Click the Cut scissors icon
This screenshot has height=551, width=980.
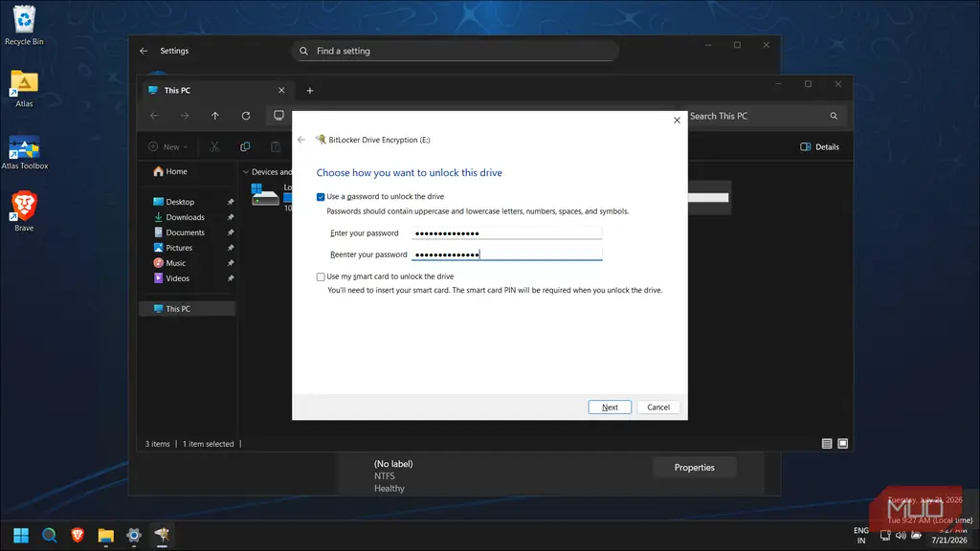[x=214, y=146]
